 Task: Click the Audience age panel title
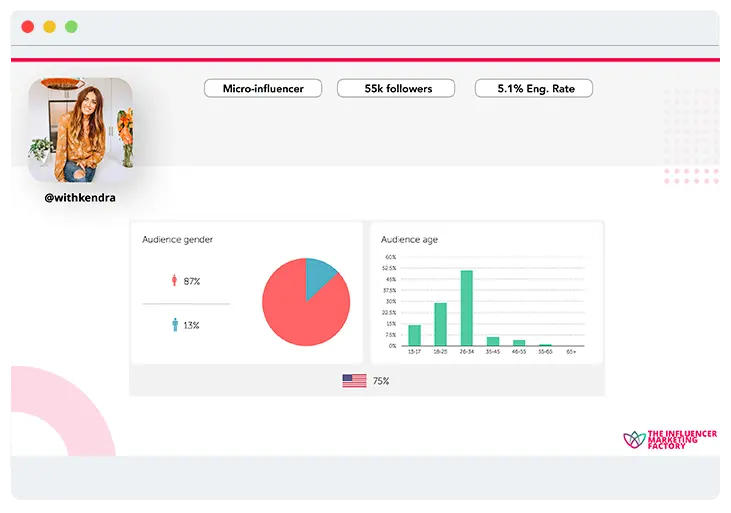409,240
